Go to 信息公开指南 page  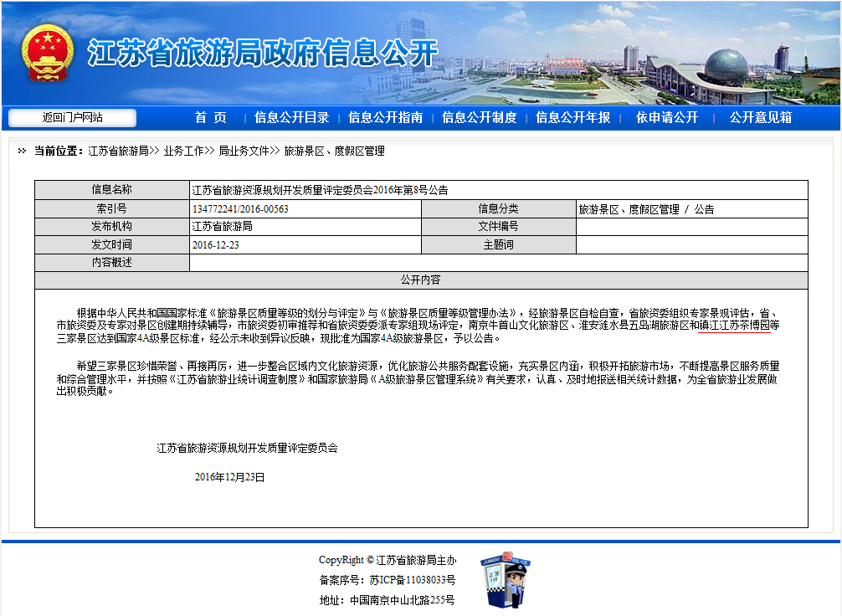click(x=385, y=118)
